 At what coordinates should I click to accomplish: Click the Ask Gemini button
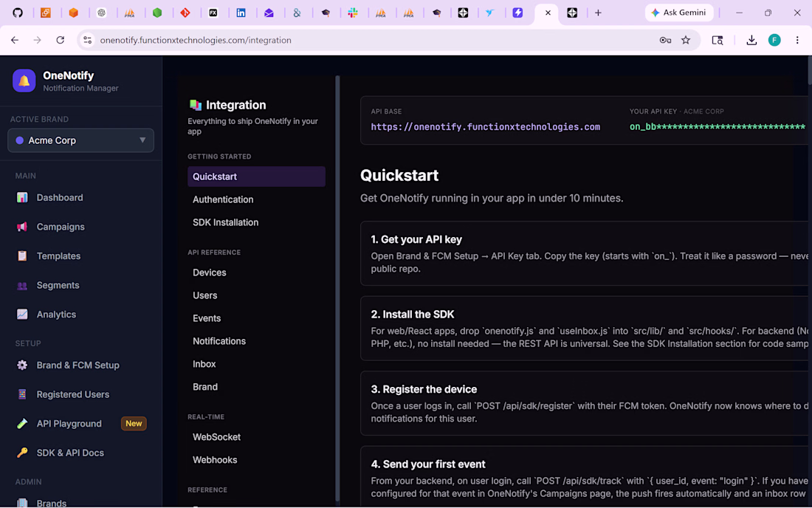[679, 13]
